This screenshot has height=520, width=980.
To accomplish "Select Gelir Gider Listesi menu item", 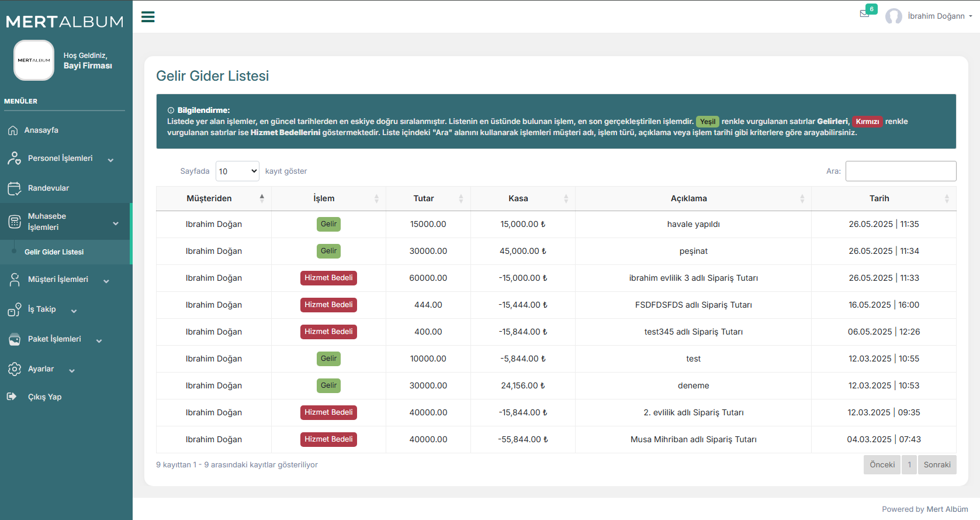I will click(x=54, y=252).
